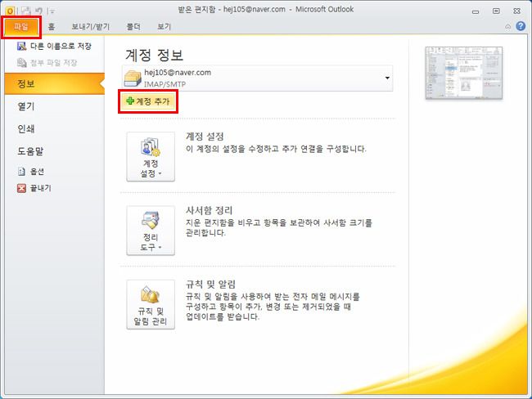Open the 정리 도구 dropdown button
The image size is (532, 399).
coord(151,231)
